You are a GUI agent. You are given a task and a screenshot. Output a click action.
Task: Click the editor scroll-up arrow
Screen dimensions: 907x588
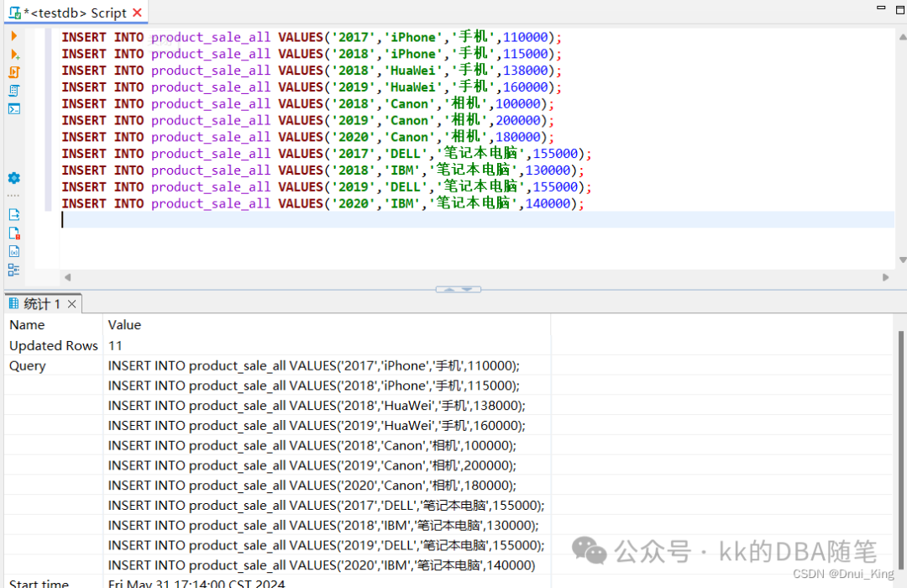tap(902, 37)
